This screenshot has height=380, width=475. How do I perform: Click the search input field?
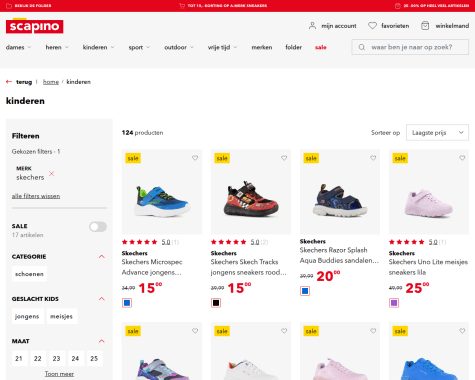[410, 47]
